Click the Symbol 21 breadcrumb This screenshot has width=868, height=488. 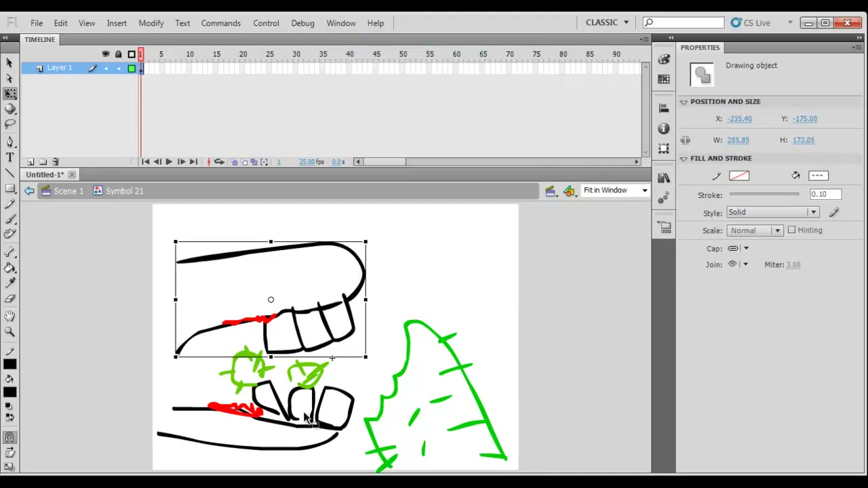[119, 191]
